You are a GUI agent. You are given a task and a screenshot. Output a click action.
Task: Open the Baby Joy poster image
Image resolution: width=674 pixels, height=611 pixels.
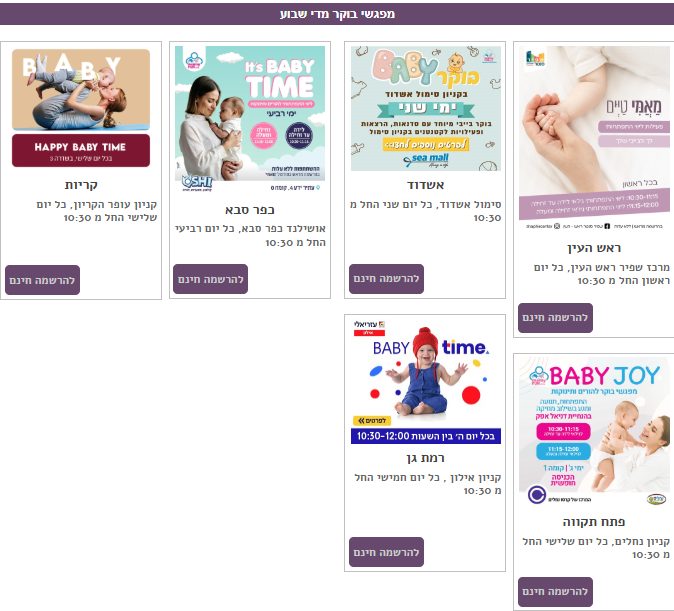[596, 432]
